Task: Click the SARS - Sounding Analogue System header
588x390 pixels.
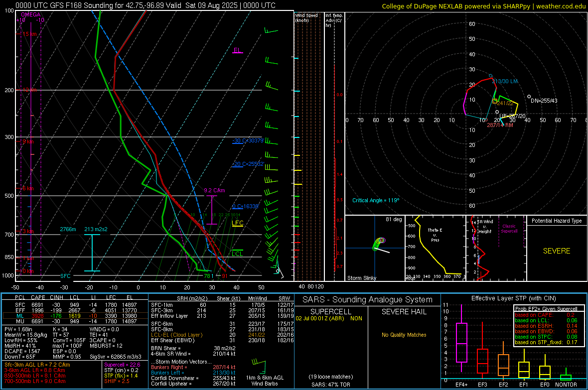Action: click(368, 300)
